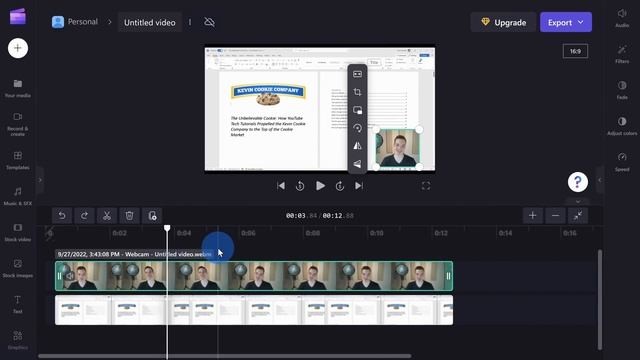Mute the webcam clip audio
Viewport: 640px width, 360px height.
click(70, 276)
